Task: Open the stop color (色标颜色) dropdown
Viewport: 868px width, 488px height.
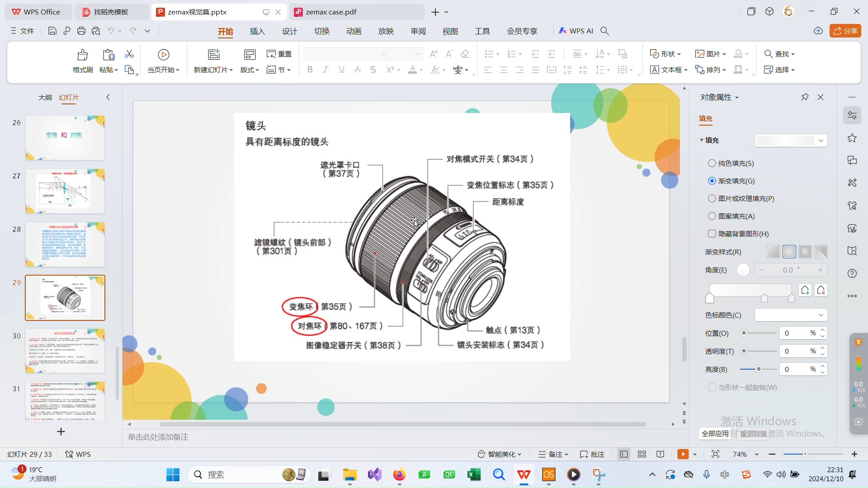Action: (791, 315)
